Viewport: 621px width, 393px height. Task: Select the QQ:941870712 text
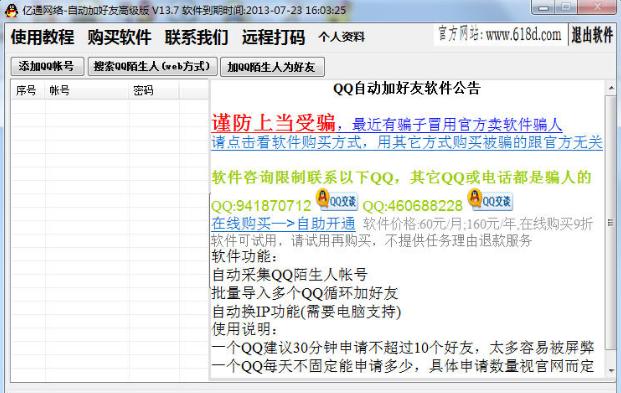click(261, 206)
